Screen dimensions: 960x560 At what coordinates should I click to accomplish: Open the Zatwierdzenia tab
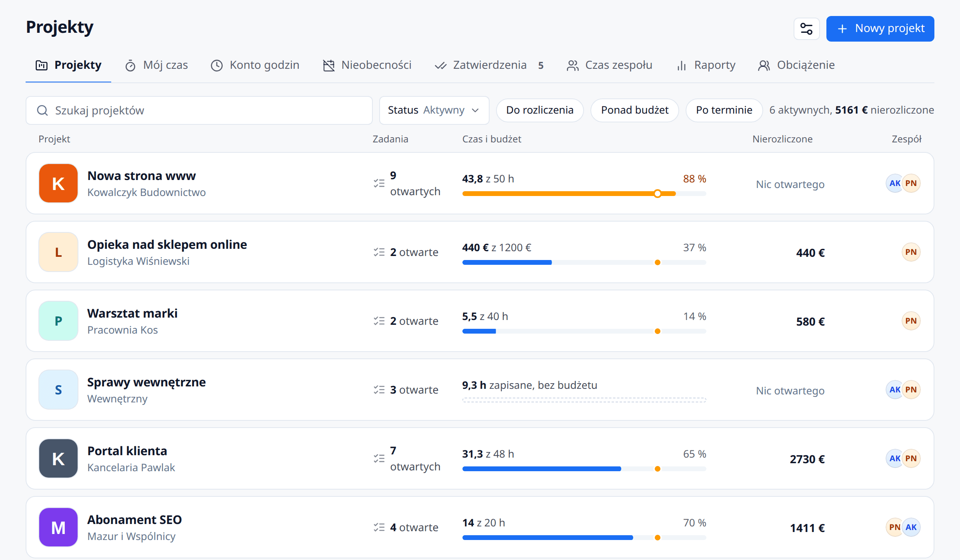pos(489,65)
